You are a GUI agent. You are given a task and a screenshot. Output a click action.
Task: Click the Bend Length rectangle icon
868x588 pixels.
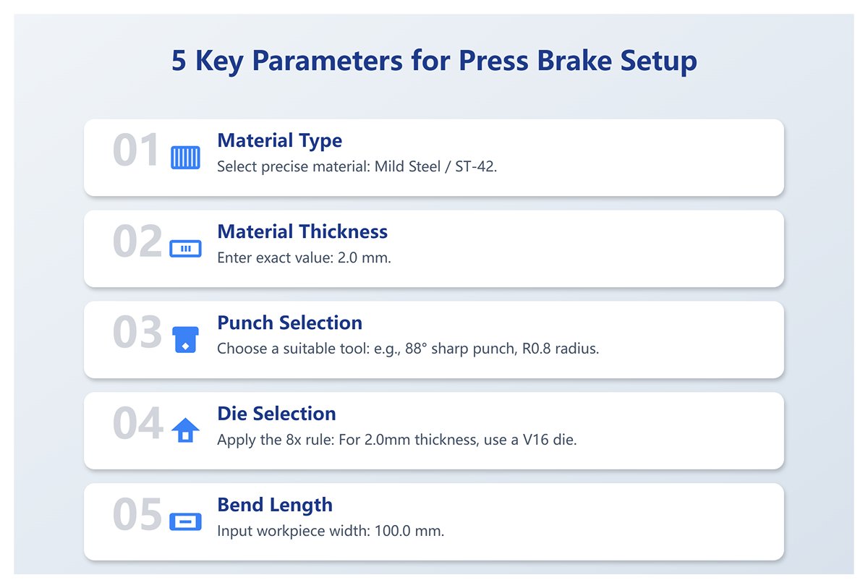[x=185, y=521]
